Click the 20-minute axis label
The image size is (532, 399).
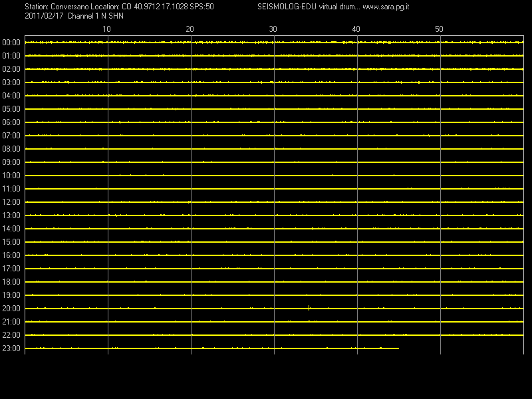[190, 29]
